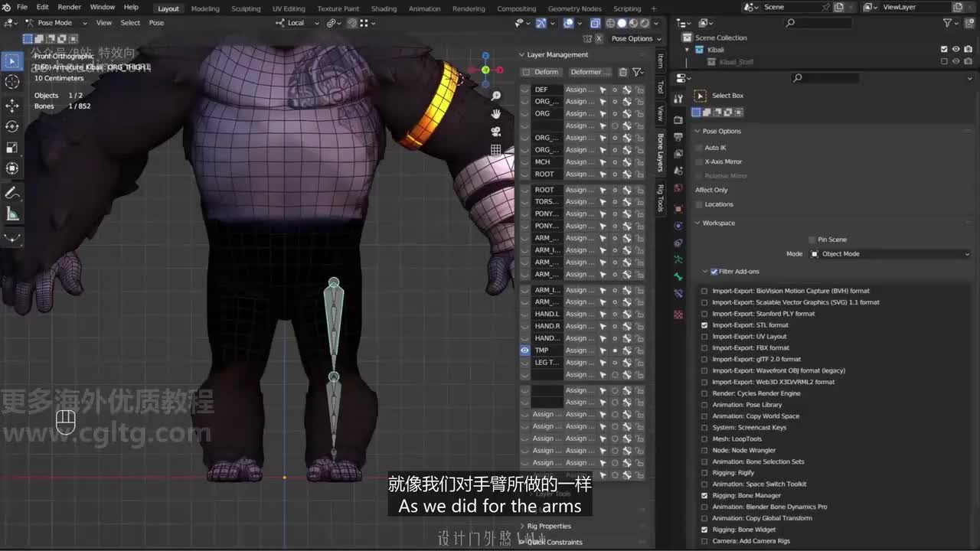Check the Locations checkbox under Affect Only

699,204
